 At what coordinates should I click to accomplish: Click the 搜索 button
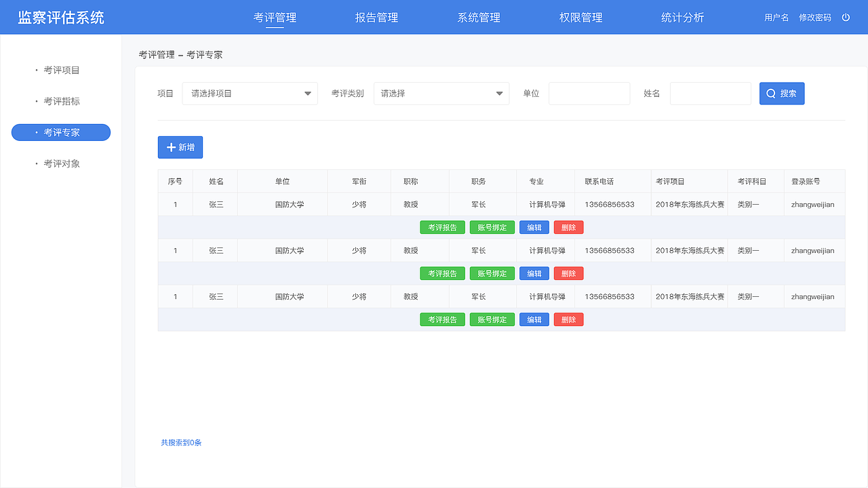point(781,93)
